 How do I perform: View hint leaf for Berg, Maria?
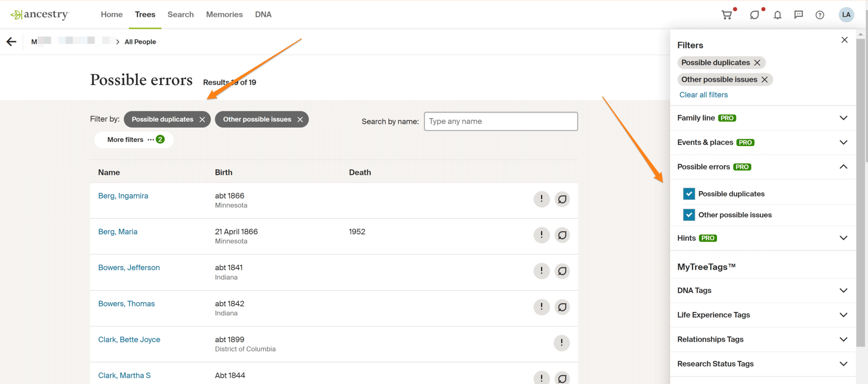pyautogui.click(x=562, y=235)
